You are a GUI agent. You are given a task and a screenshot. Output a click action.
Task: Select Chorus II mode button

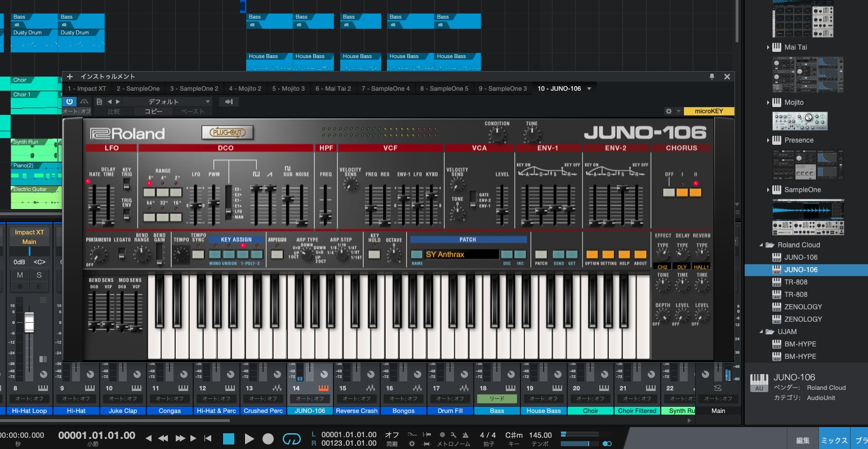coord(696,192)
